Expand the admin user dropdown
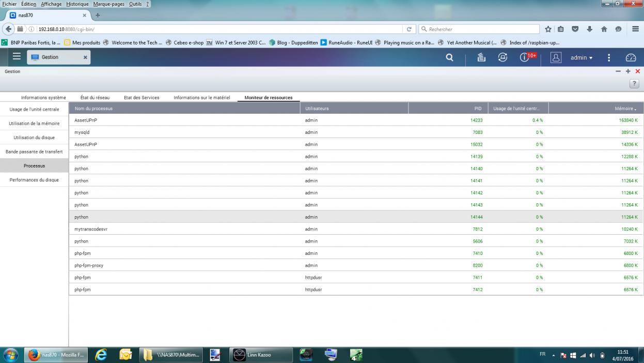 pyautogui.click(x=582, y=58)
